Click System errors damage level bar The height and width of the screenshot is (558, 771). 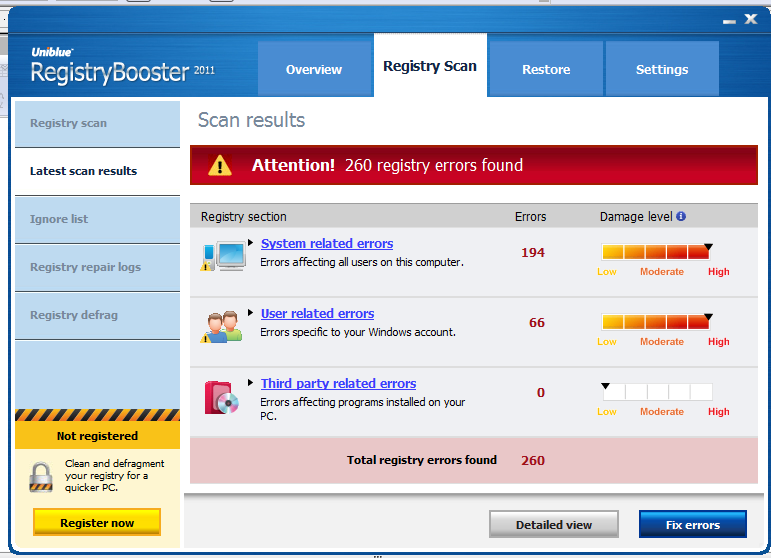coord(656,251)
